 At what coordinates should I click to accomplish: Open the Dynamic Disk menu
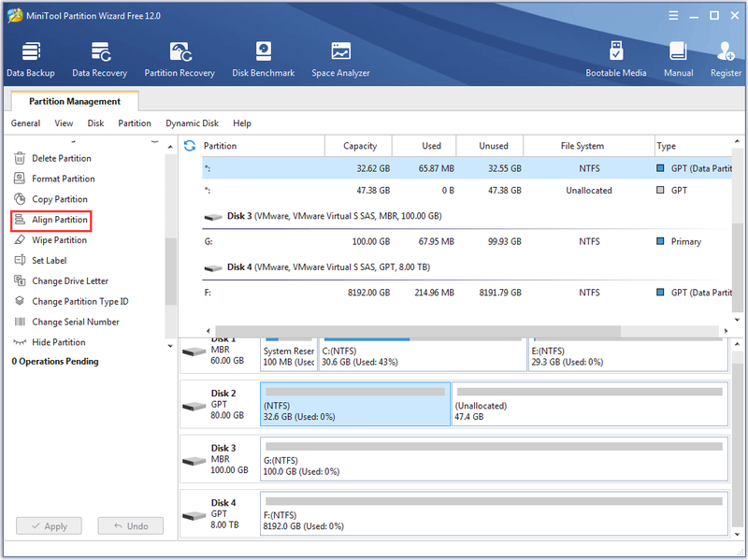click(192, 123)
